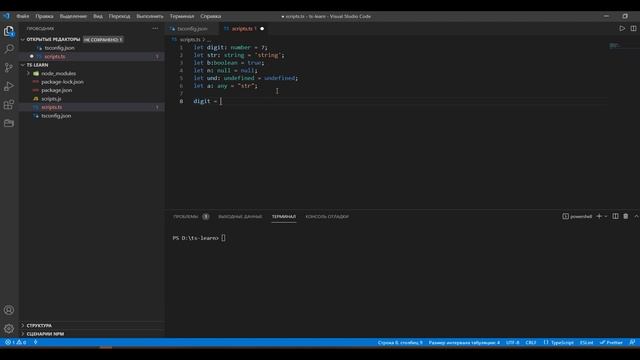Open Source Control view
This screenshot has height=360, width=640.
tap(9, 68)
